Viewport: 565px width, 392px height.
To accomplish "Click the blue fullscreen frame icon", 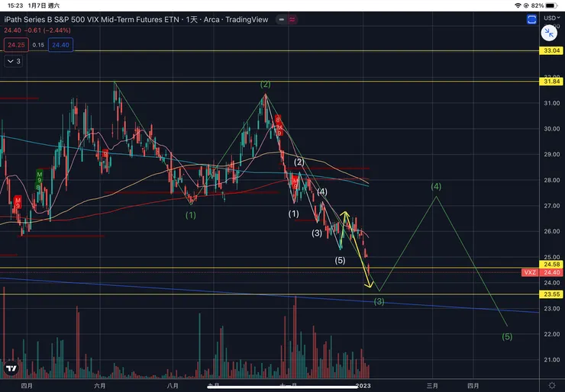I will point(531,19).
